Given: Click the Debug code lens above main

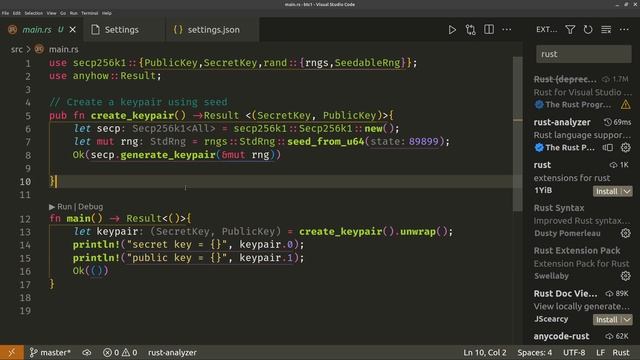Looking at the screenshot, I should [x=91, y=207].
